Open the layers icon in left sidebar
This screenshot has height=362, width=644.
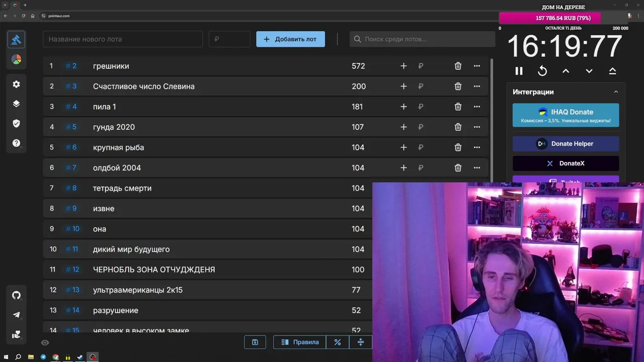click(x=16, y=104)
